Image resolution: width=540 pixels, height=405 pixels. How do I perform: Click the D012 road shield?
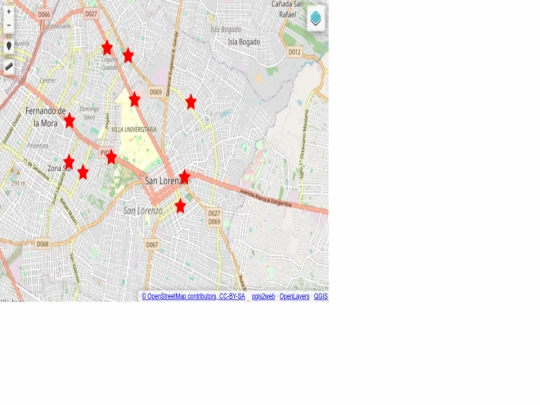(x=294, y=52)
